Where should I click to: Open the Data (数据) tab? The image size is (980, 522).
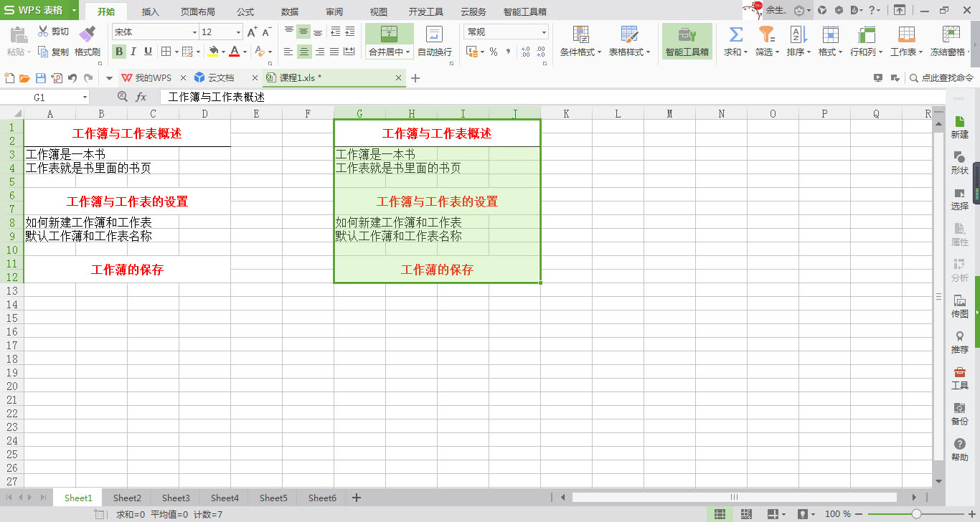coord(290,12)
